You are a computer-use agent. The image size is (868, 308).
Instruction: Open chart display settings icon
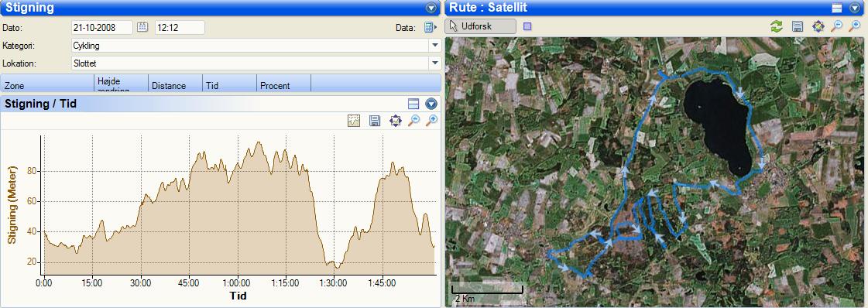coord(355,121)
